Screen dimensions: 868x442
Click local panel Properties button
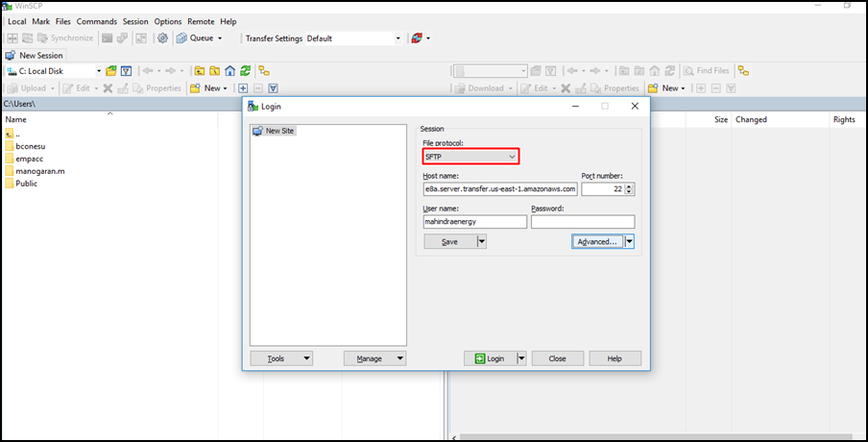tap(157, 88)
